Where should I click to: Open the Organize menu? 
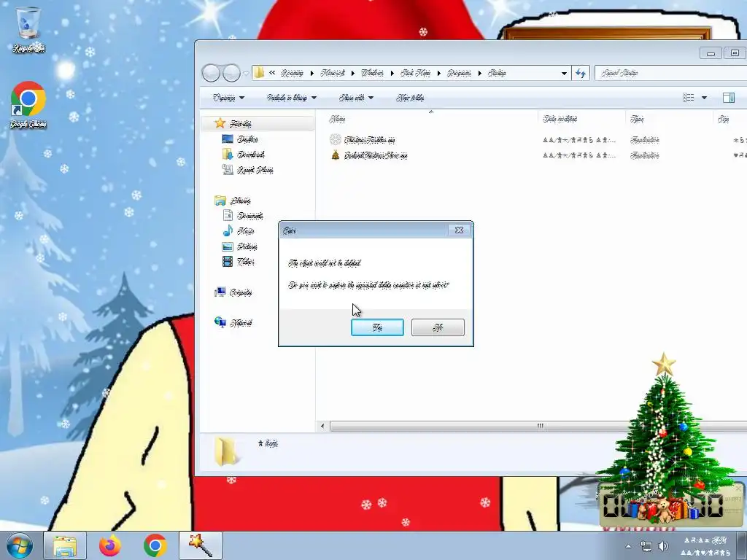[x=228, y=98]
